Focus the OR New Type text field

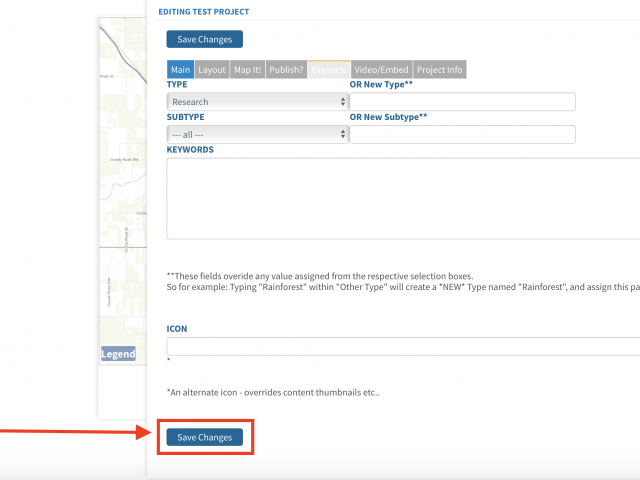(462, 102)
